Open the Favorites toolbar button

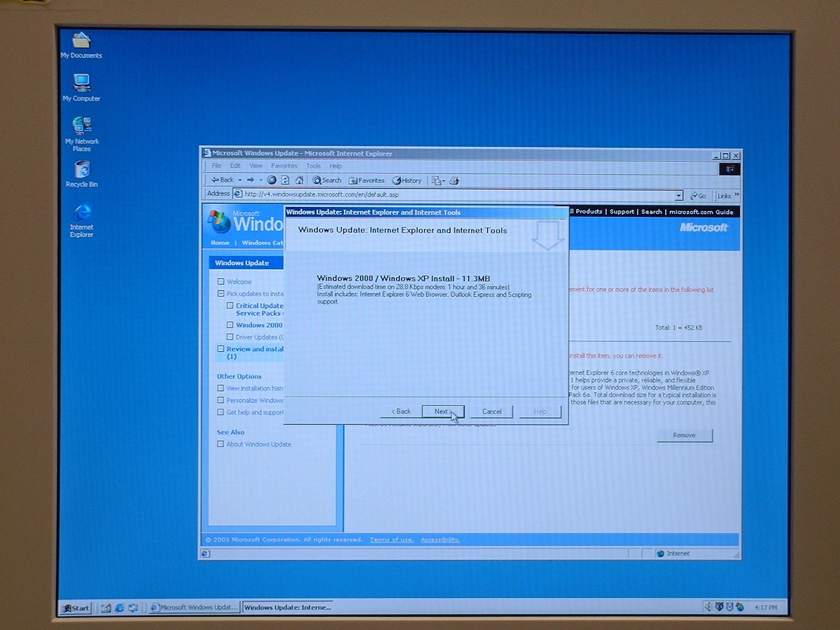366,180
